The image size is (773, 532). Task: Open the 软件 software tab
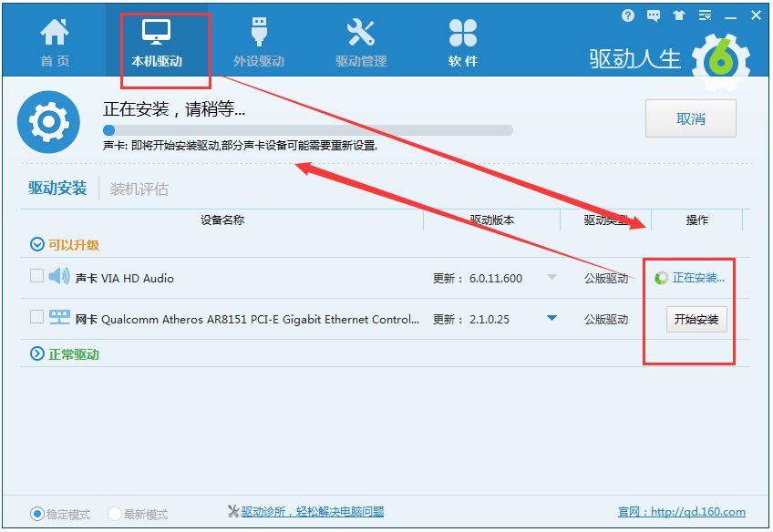click(463, 43)
